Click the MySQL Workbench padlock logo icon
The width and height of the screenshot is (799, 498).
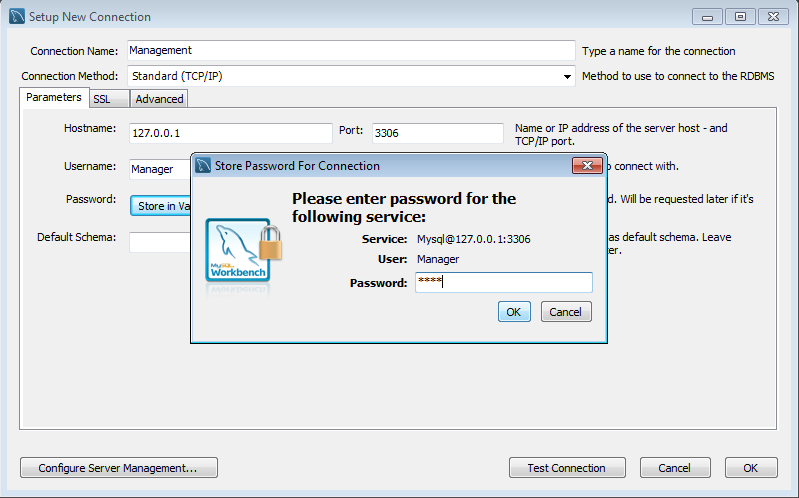pyautogui.click(x=244, y=253)
